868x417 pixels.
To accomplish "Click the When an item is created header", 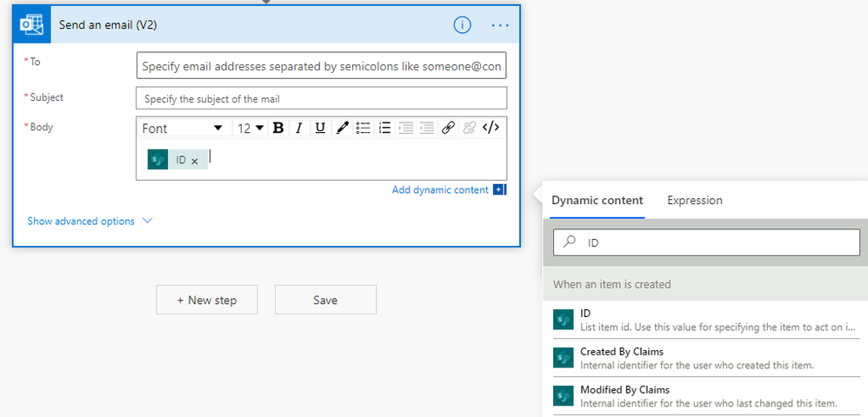I will pos(705,284).
